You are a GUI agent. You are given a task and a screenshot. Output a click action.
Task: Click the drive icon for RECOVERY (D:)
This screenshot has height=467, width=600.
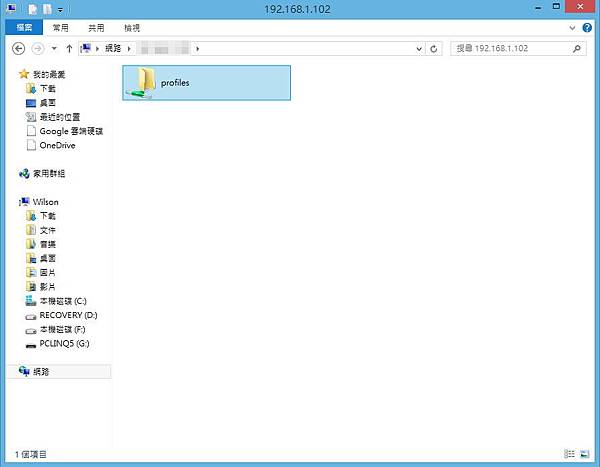tap(31, 317)
